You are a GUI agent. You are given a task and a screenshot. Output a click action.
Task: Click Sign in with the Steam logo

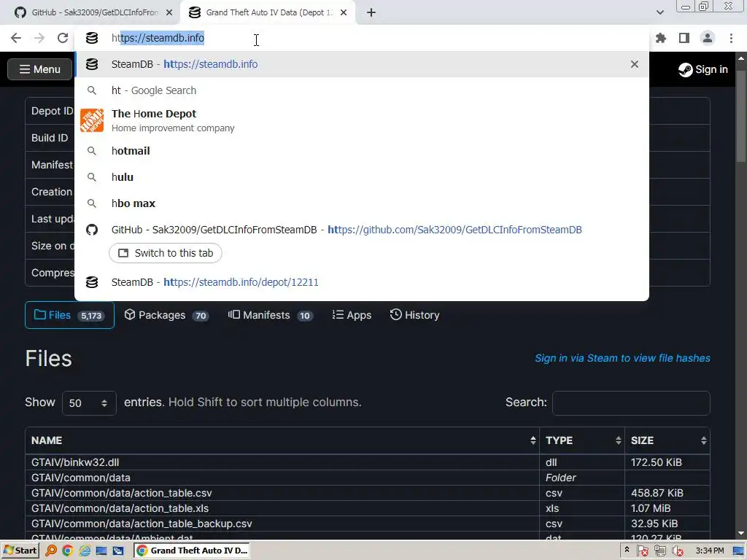[703, 69]
